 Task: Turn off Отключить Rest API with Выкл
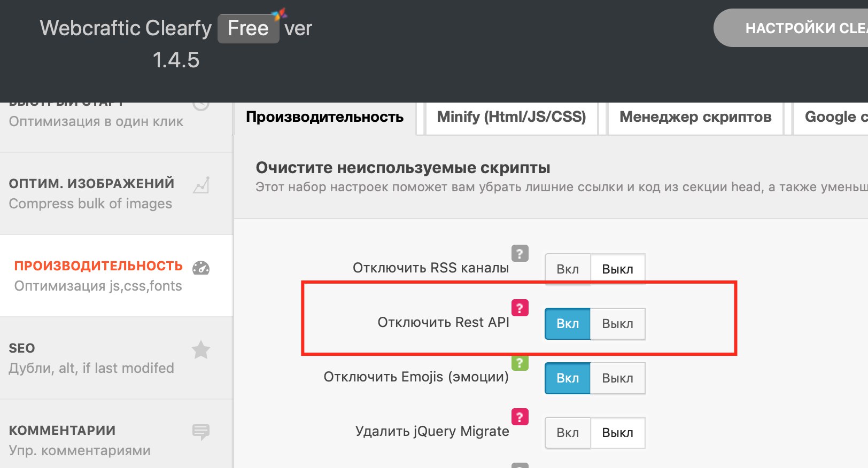point(617,324)
